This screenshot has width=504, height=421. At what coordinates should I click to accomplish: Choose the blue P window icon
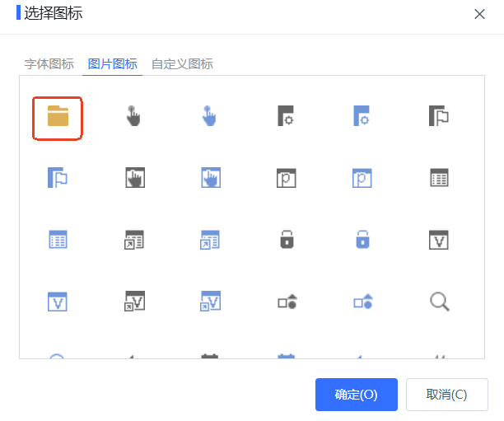coord(362,178)
